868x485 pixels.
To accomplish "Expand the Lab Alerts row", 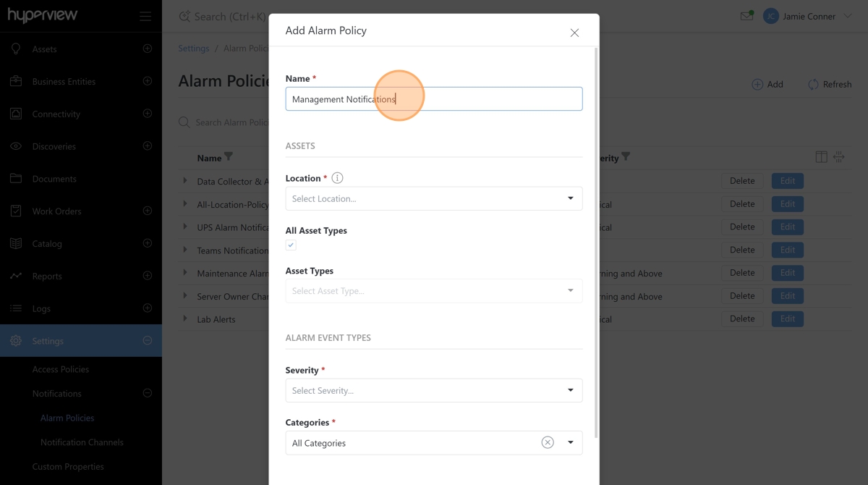I will 185,319.
